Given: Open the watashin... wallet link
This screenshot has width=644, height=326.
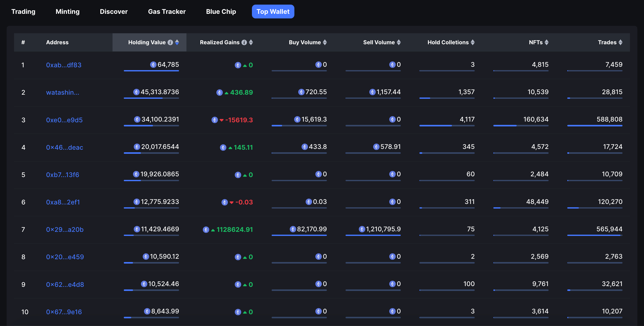Looking at the screenshot, I should coord(63,92).
